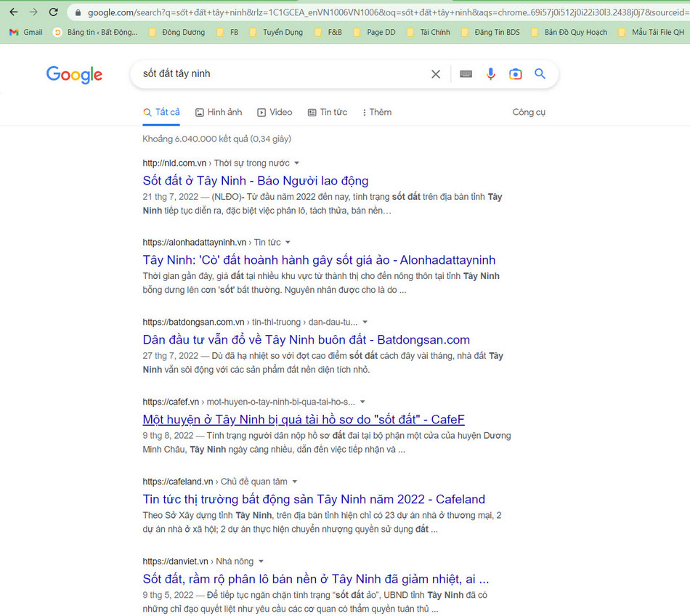The image size is (690, 616).
Task: Open Dân đầu tư vẫn đổ về Tây Ninh result
Action: [307, 340]
